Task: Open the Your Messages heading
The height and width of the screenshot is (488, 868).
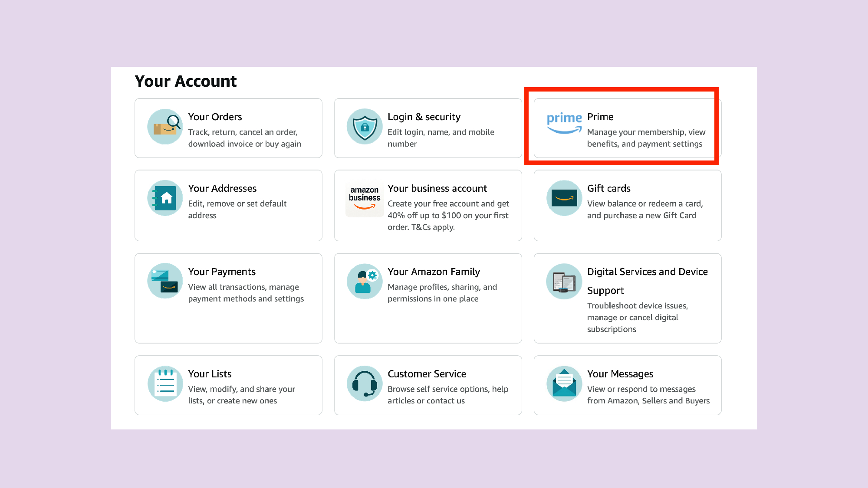Action: (620, 374)
